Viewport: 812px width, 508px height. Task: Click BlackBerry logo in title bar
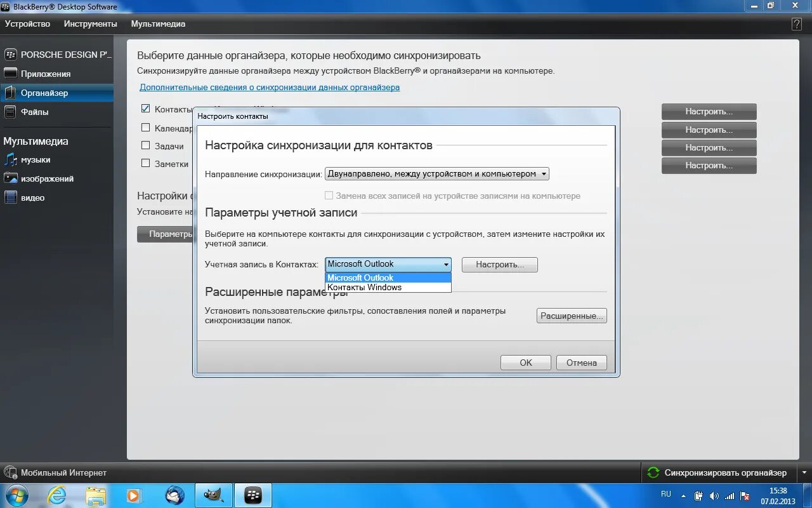coord(6,6)
